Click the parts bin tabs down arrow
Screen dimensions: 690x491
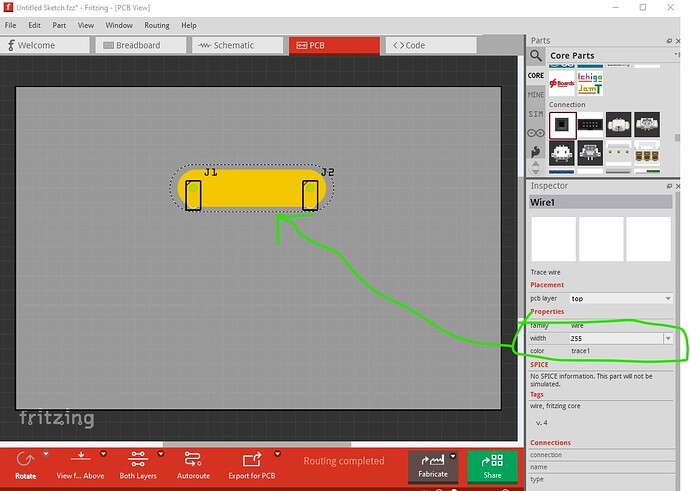point(536,171)
